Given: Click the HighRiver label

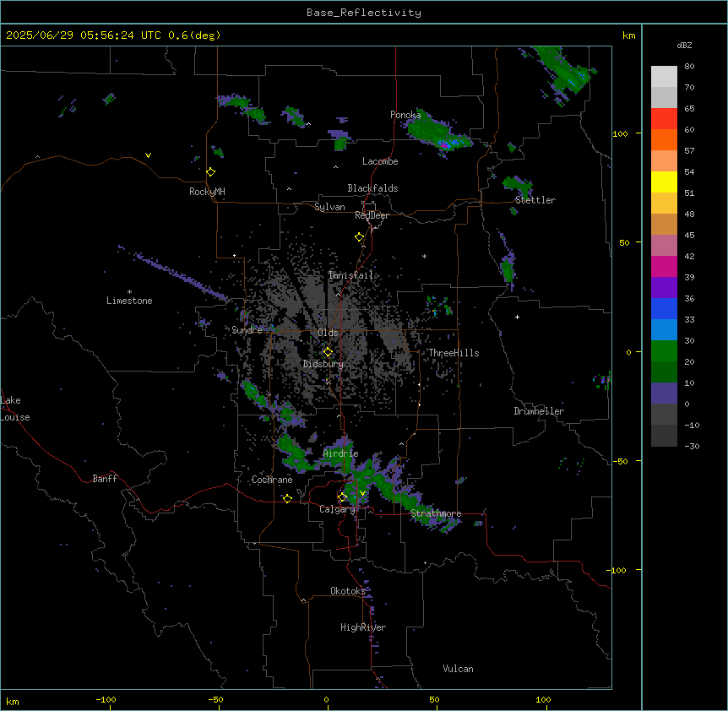Looking at the screenshot, I should point(363,627).
